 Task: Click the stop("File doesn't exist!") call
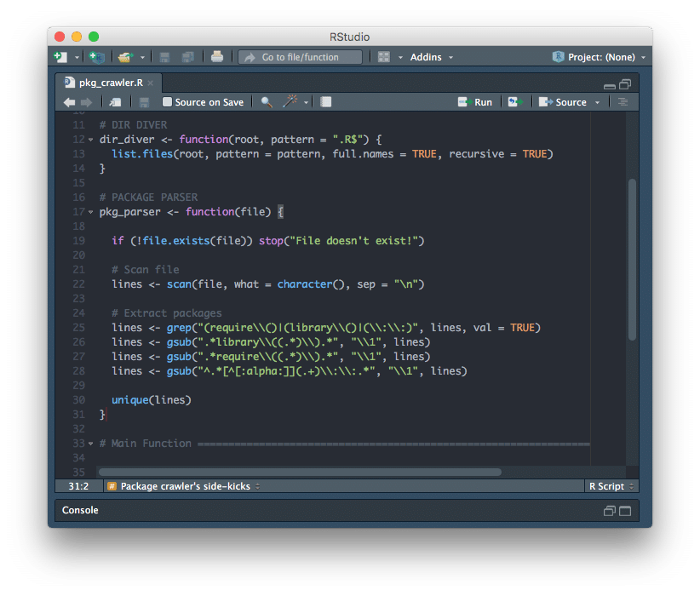click(x=341, y=241)
